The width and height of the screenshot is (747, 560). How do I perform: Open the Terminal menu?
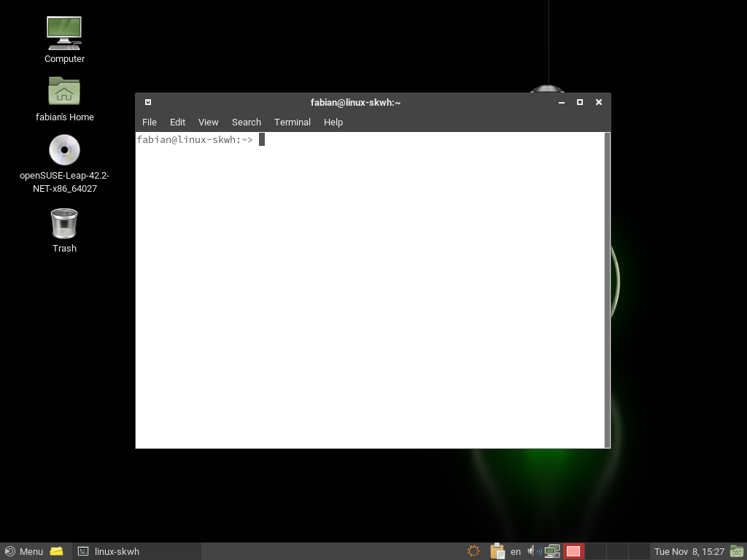coord(293,122)
